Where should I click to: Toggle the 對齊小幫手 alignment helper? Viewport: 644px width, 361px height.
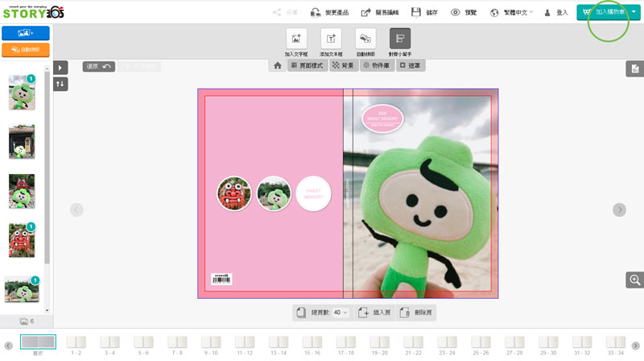pos(400,41)
